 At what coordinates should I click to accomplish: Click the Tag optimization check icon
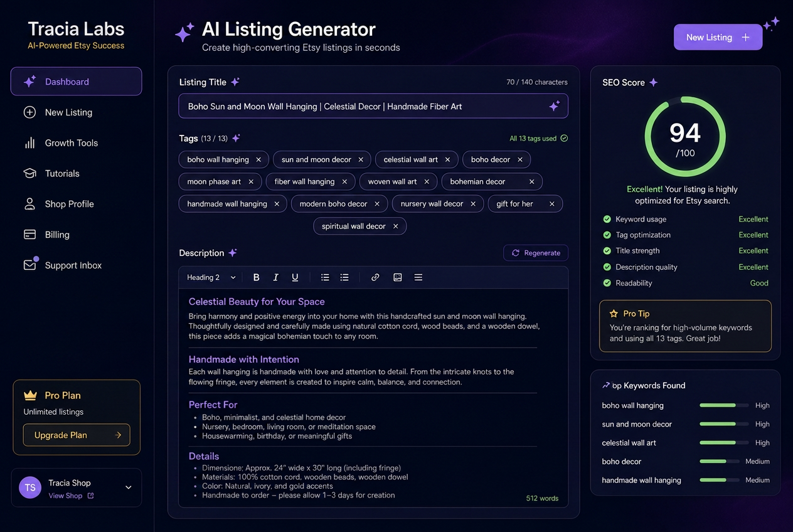click(x=607, y=235)
